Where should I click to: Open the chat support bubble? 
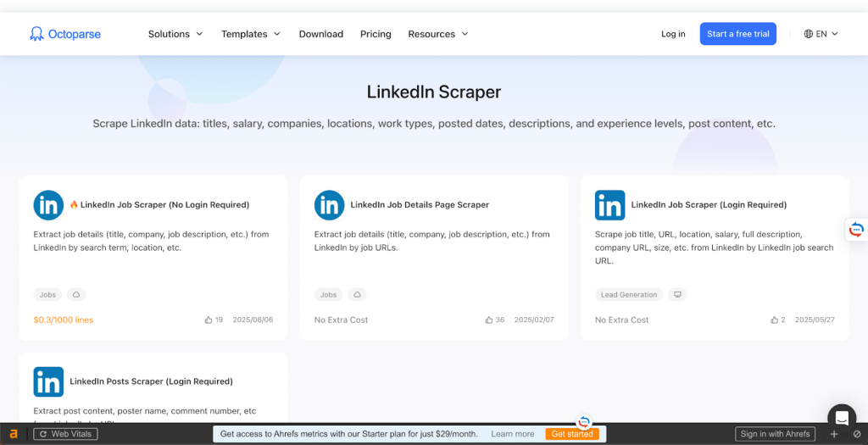coord(842,418)
